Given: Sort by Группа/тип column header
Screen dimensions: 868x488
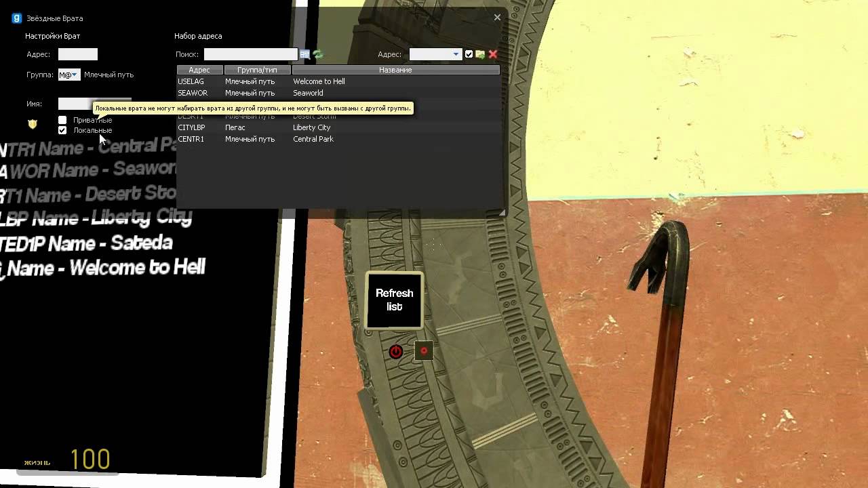Looking at the screenshot, I should pos(257,70).
